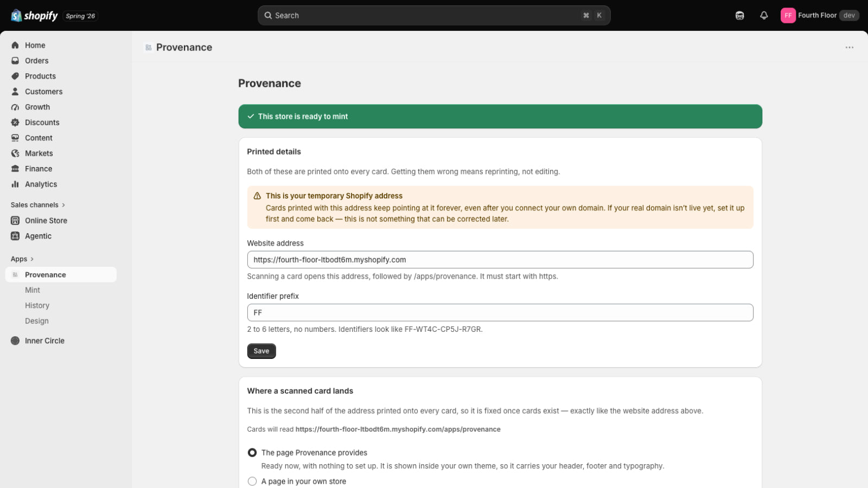The width and height of the screenshot is (868, 488).
Task: Click the Products tag icon
Action: coord(15,76)
